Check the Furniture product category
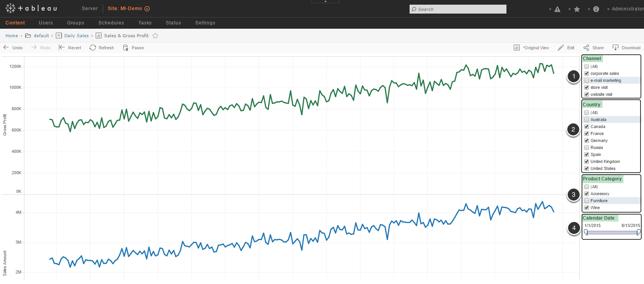Viewport: 644px width, 284px height. (x=587, y=201)
